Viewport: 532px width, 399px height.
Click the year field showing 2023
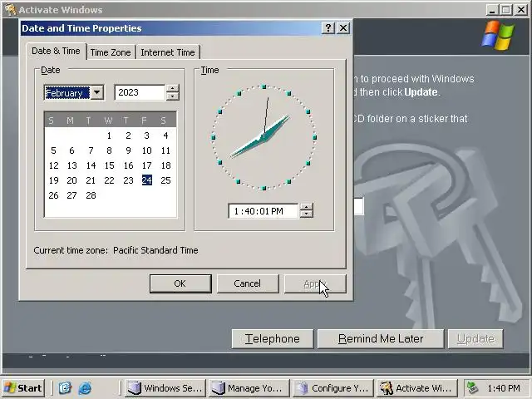[x=140, y=92]
